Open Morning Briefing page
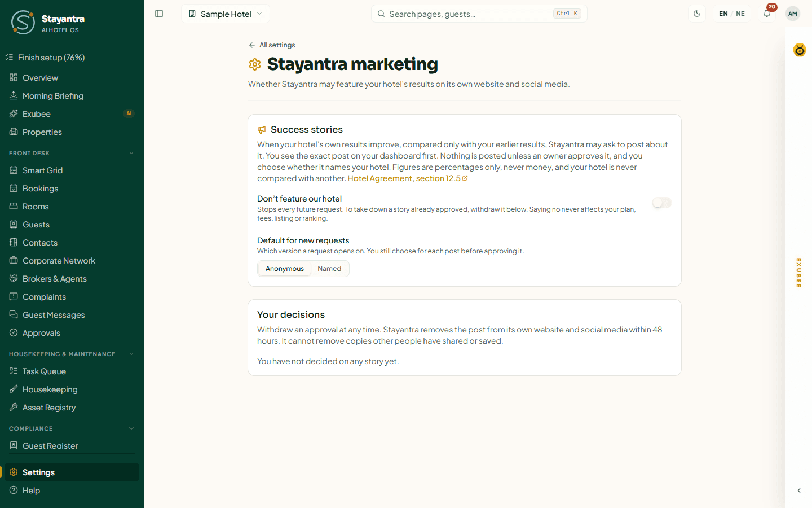Image resolution: width=812 pixels, height=508 pixels. pyautogui.click(x=72, y=96)
